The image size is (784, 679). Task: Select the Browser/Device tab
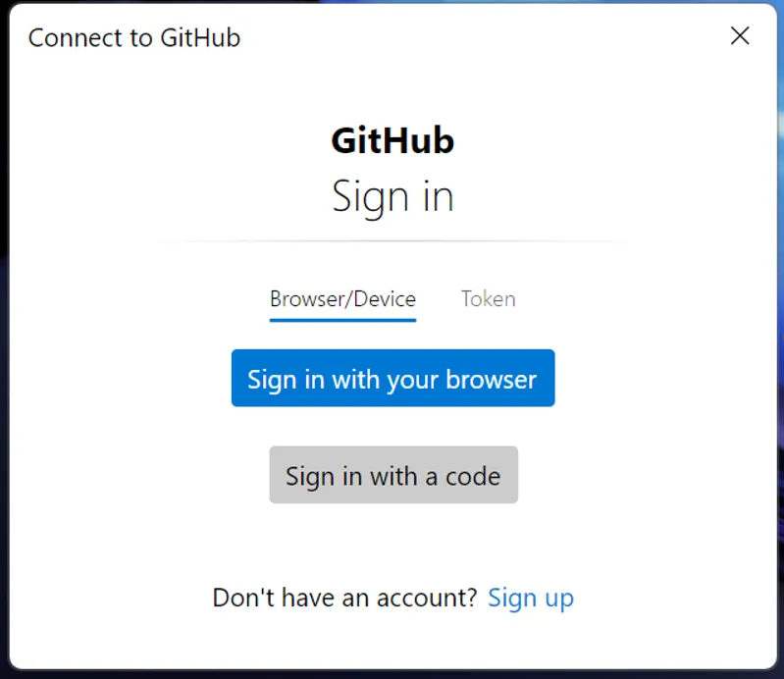342,299
